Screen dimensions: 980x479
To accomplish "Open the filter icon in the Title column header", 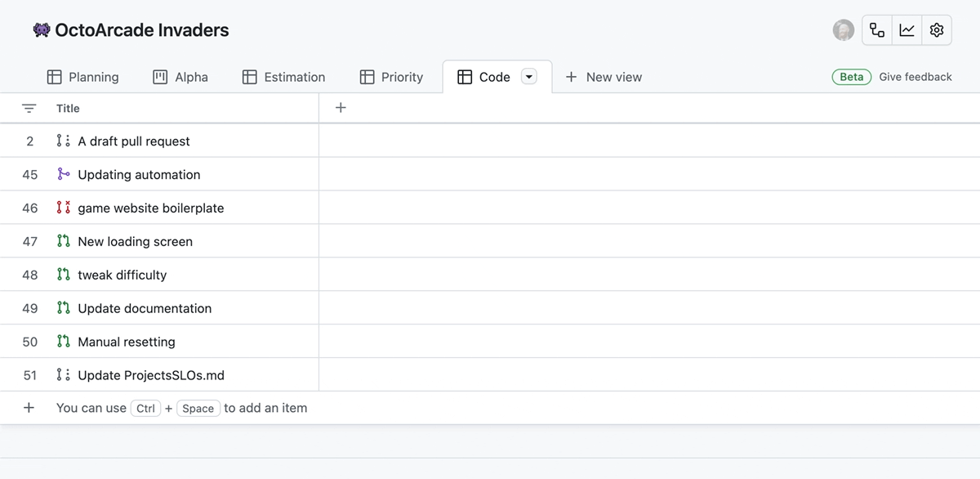I will point(29,108).
